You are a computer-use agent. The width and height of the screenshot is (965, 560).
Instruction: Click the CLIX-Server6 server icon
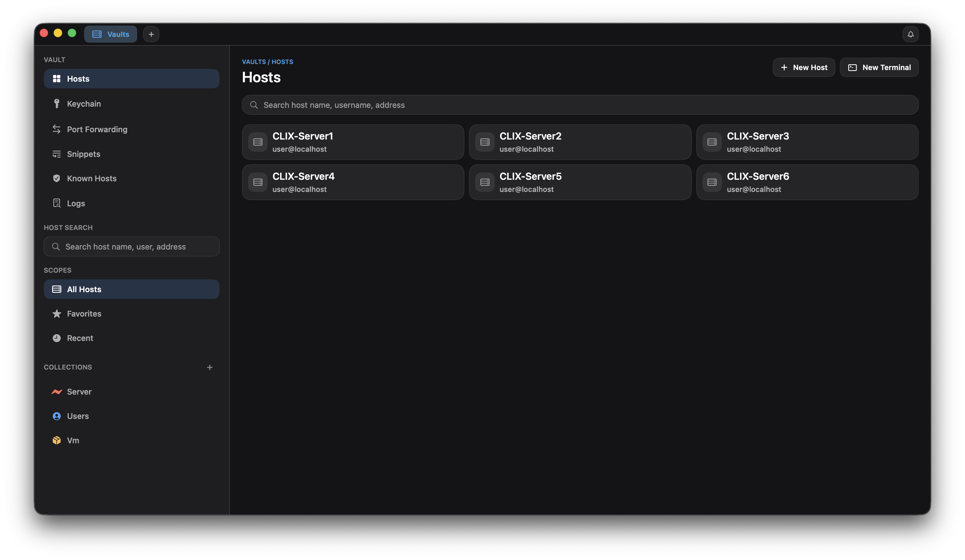[712, 182]
